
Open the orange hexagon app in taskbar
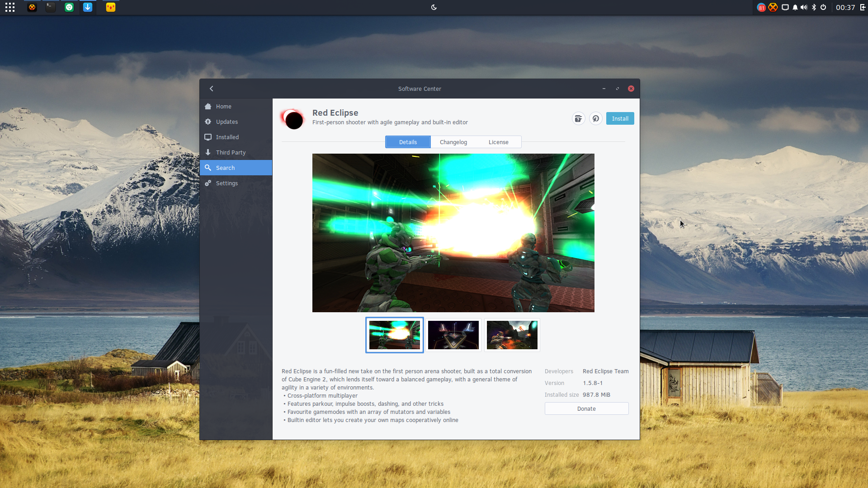32,7
